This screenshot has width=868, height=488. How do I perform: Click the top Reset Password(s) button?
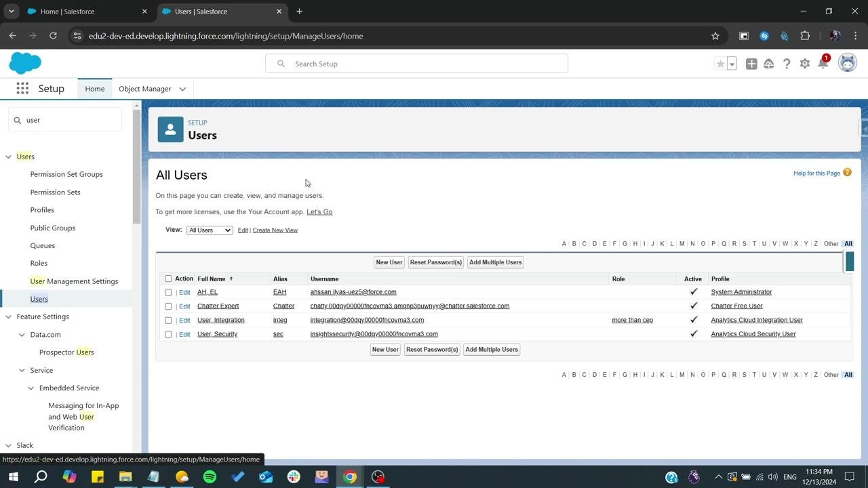tap(436, 262)
